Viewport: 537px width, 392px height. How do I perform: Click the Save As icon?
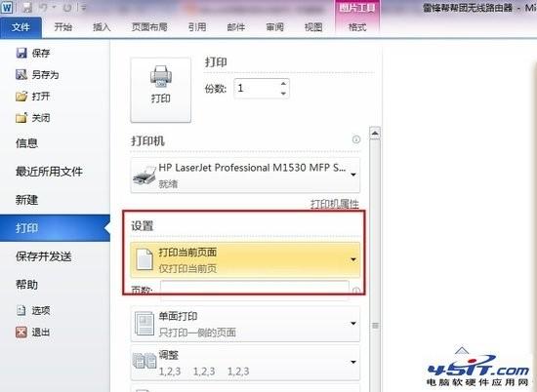click(21, 74)
